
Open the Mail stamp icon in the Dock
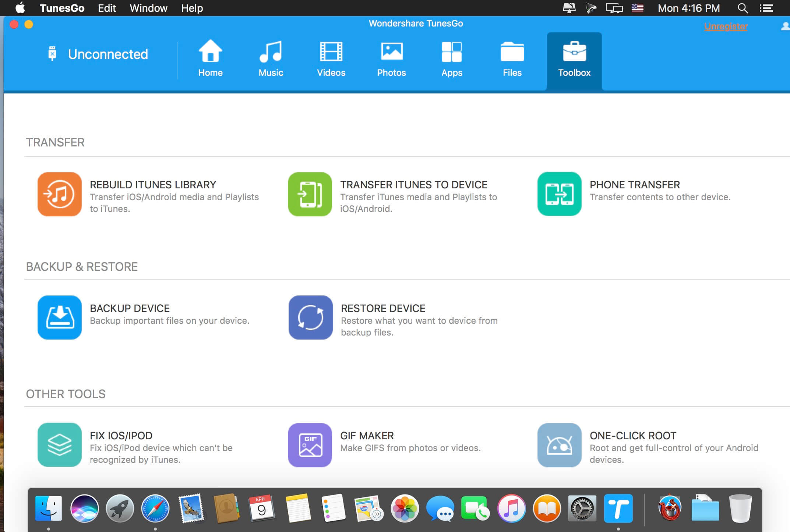tap(191, 508)
